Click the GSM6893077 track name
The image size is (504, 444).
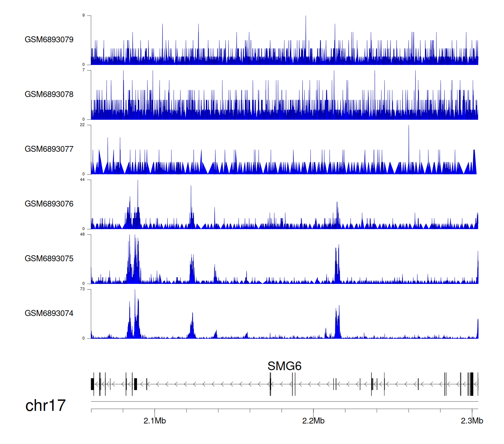point(49,149)
